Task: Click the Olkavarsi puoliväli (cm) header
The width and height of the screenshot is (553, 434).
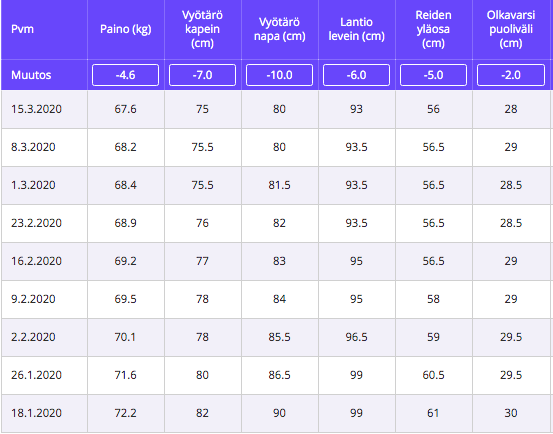Action: [511, 29]
